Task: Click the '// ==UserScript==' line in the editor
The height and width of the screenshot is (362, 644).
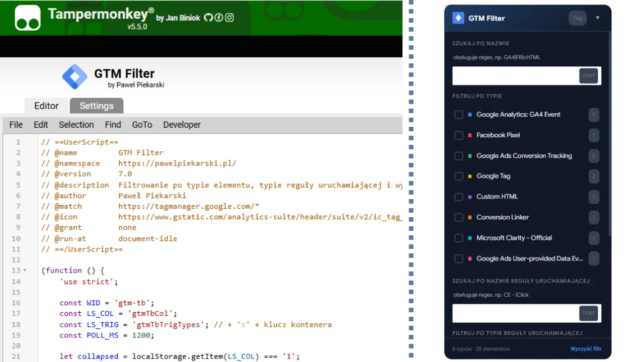Action: [79, 142]
